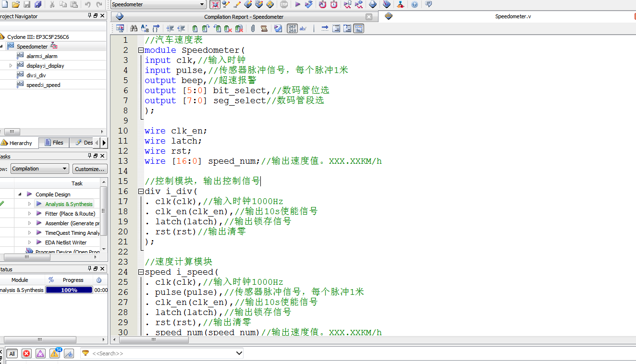Open the Programmer toolbar icon
The width and height of the screenshot is (636, 364).
(x=387, y=4)
